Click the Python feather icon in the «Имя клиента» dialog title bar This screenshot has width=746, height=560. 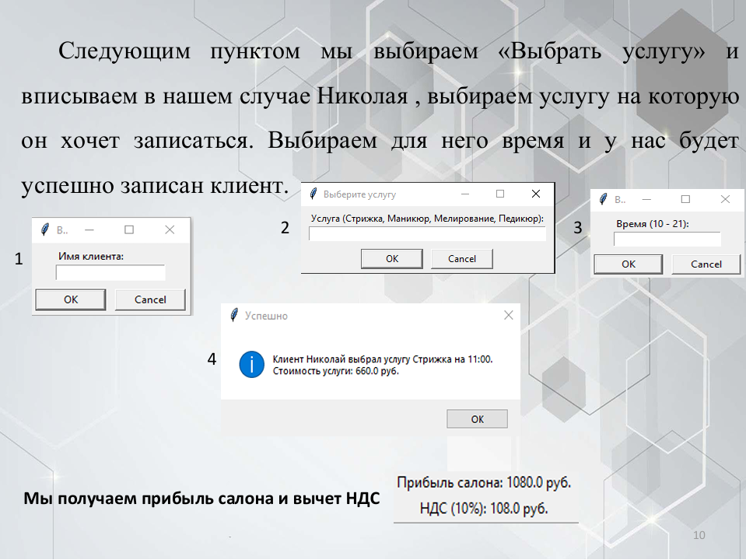click(x=47, y=229)
